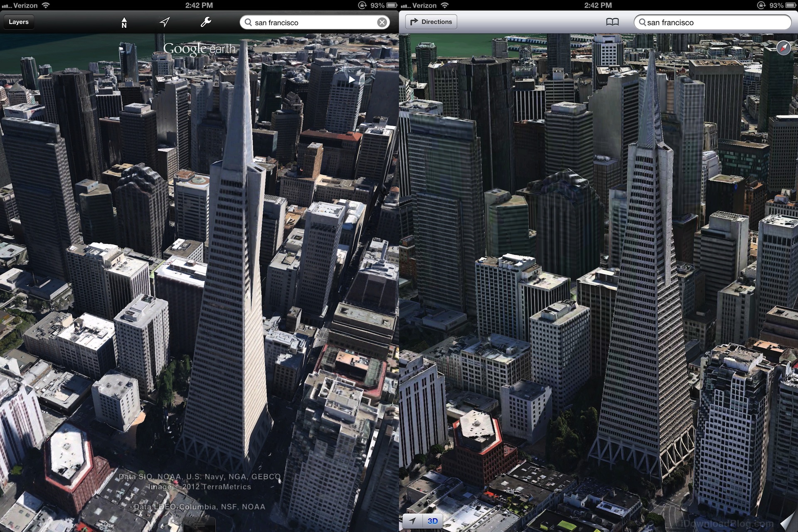Clear the Google Earth search text
Viewport: 798px width, 532px height.
click(382, 22)
